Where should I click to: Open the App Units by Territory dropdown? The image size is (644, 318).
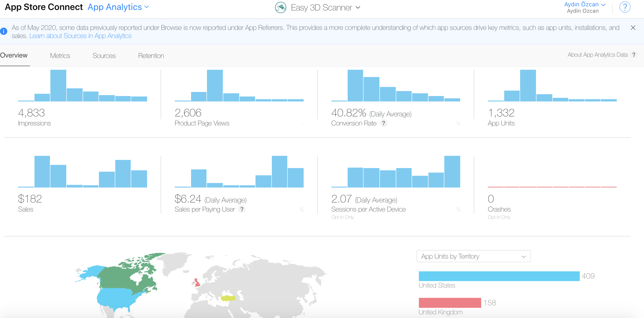[474, 256]
